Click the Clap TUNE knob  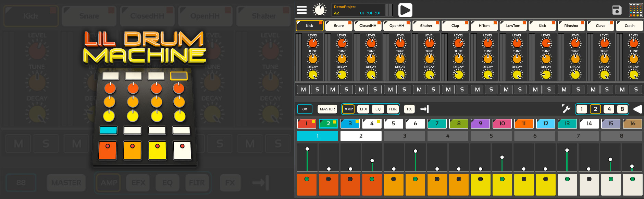click(x=458, y=59)
